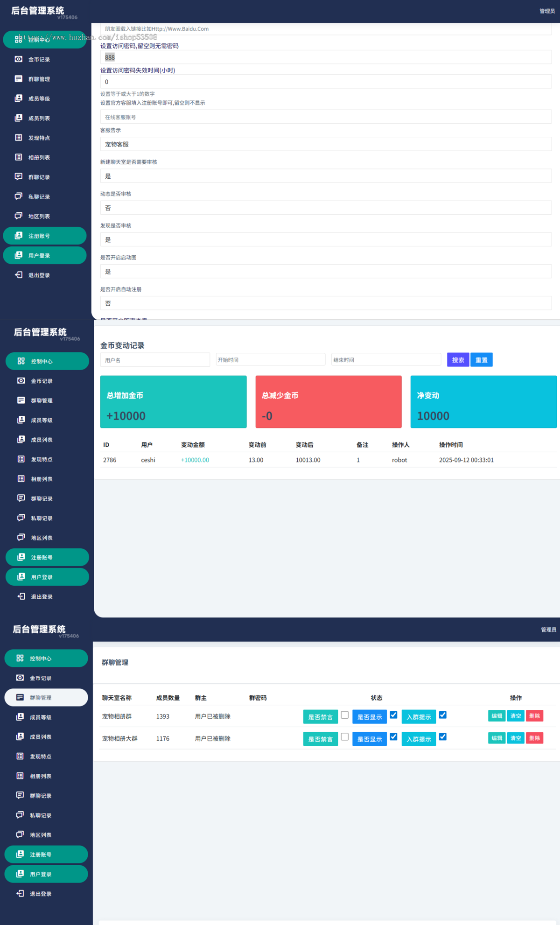
Task: Uncheck 是否显示 checkbox for the 宠物相册大群 row
Action: coord(394,737)
